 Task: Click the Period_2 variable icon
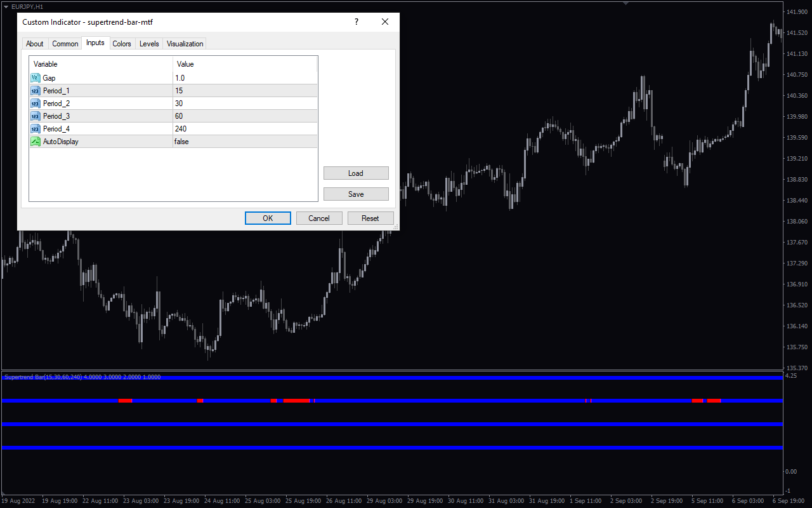tap(36, 104)
